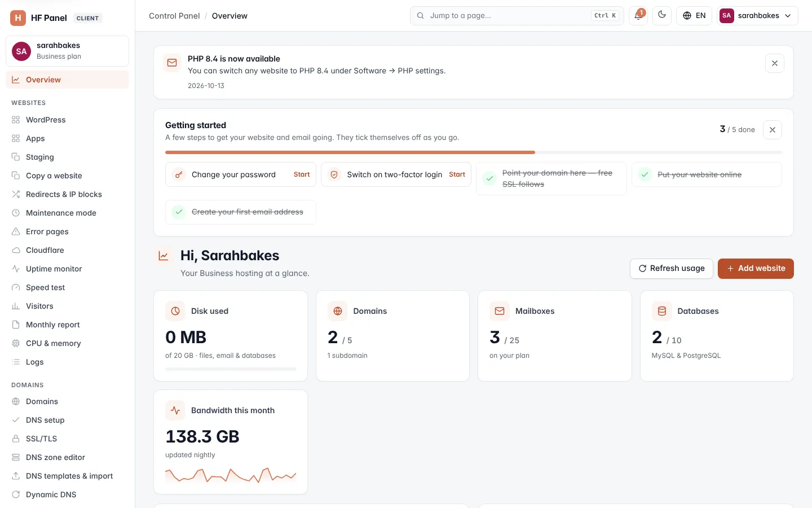Click the chart icon beside Hi, Sarahbakes

[x=164, y=256]
